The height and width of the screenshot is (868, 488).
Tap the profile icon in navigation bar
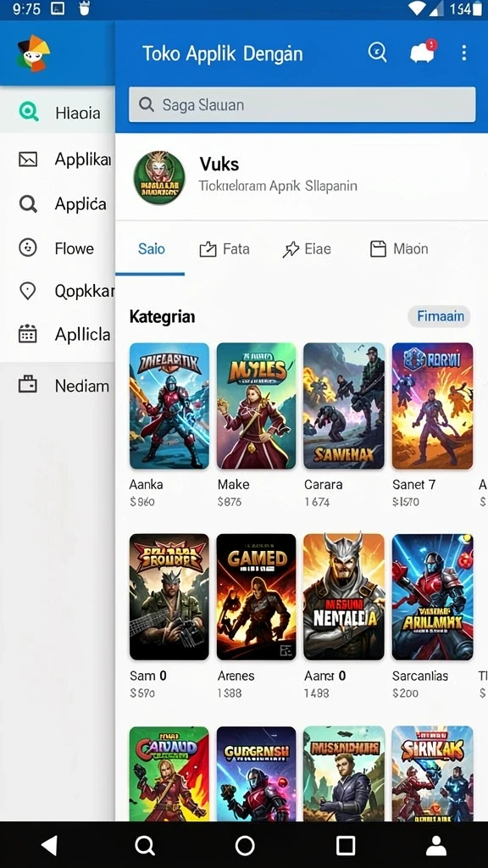pyautogui.click(x=436, y=846)
